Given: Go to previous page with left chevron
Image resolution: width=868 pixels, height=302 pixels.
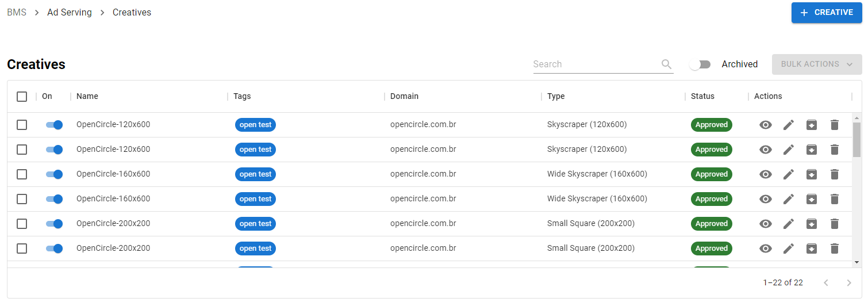Looking at the screenshot, I should coord(825,282).
